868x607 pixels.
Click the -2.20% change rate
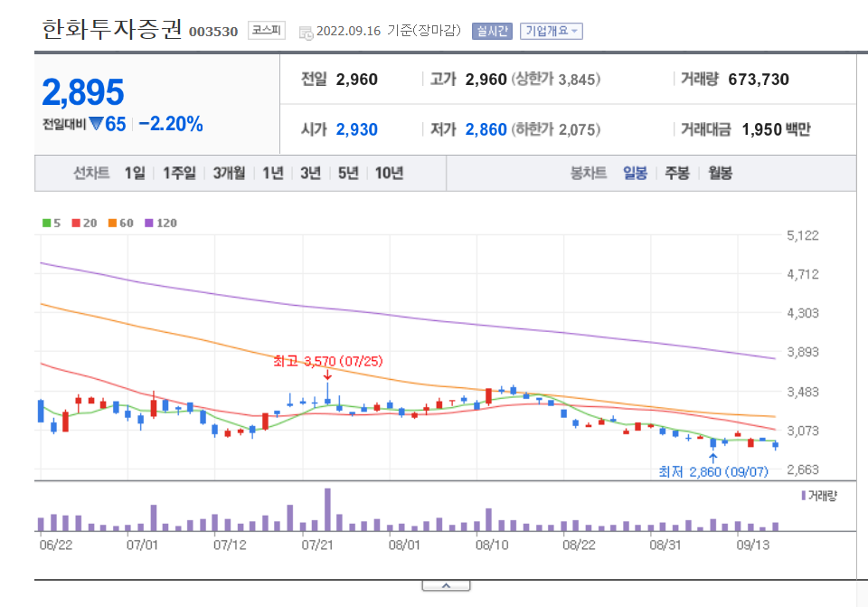coord(171,124)
